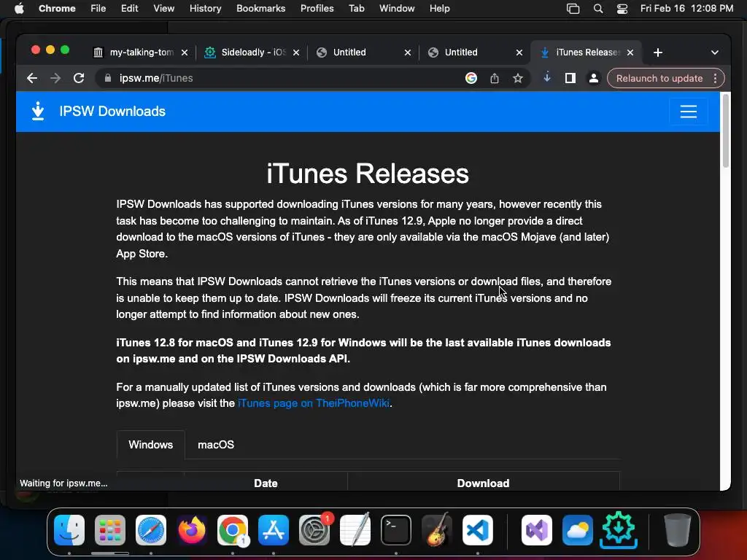Close the my-talking-tom browser tab
The height and width of the screenshot is (560, 747).
[185, 52]
